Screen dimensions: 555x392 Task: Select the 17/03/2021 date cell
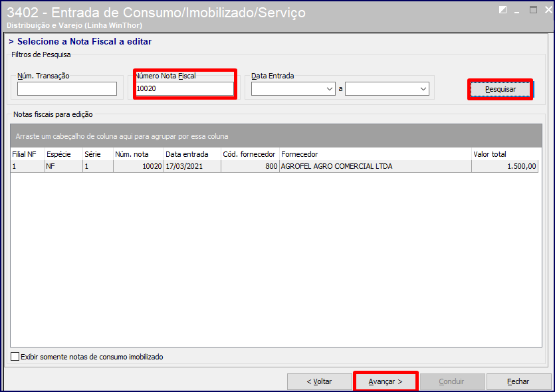click(x=192, y=166)
